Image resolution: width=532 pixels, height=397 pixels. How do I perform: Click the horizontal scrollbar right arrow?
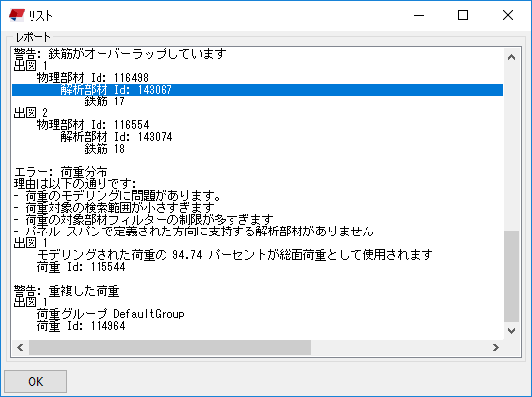tap(496, 347)
